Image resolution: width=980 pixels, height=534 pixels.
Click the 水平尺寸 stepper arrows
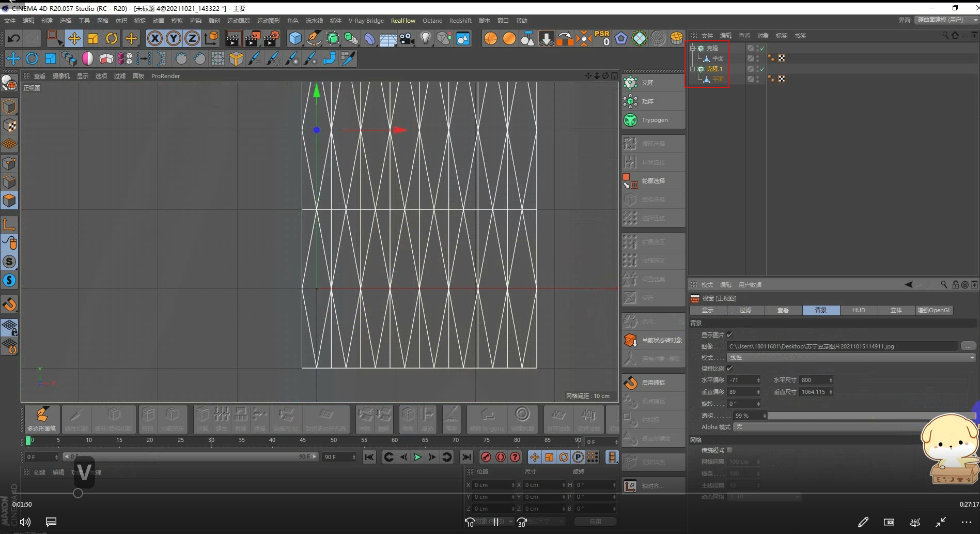click(831, 380)
